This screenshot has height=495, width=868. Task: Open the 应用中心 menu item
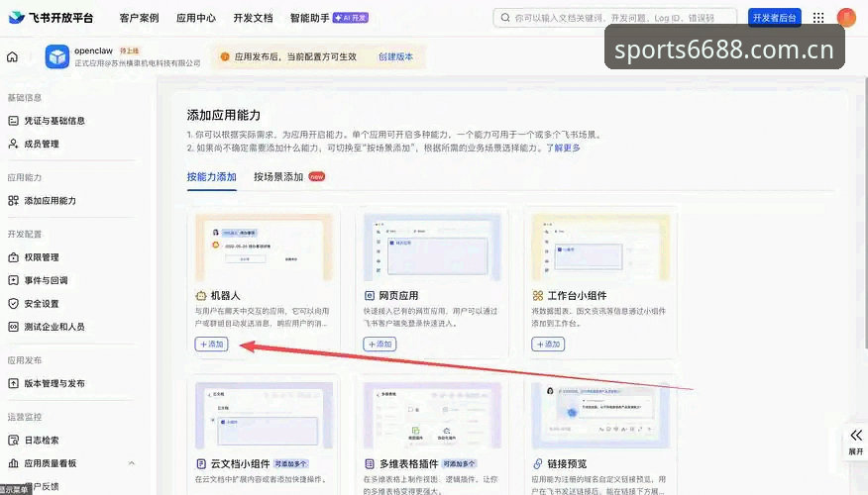(196, 18)
